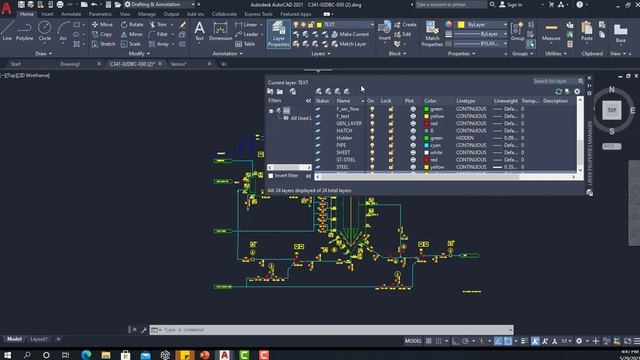Expand the Draw panel
This screenshot has width=640, height=360.
(43, 53)
